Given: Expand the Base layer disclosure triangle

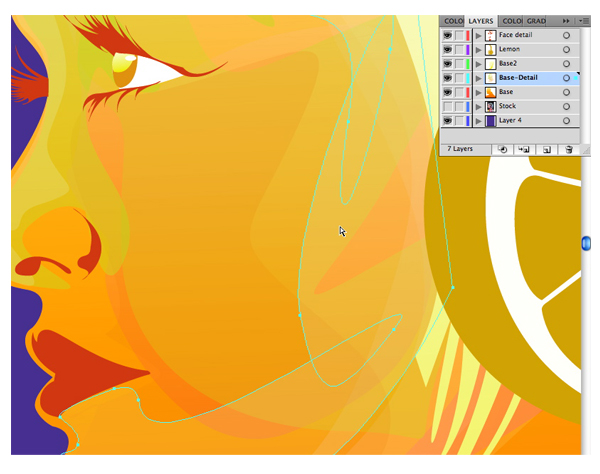Looking at the screenshot, I should [478, 92].
